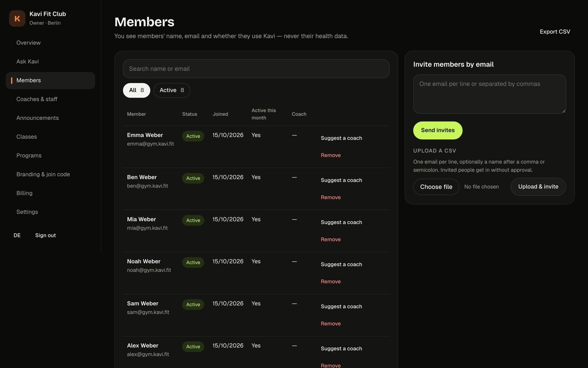Suggest a coach for Noah Weber
This screenshot has width=588, height=368.
(341, 264)
